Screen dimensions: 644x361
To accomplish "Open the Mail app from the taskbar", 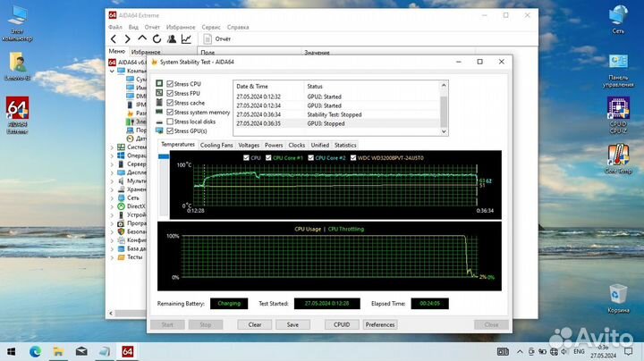I will pos(81,351).
